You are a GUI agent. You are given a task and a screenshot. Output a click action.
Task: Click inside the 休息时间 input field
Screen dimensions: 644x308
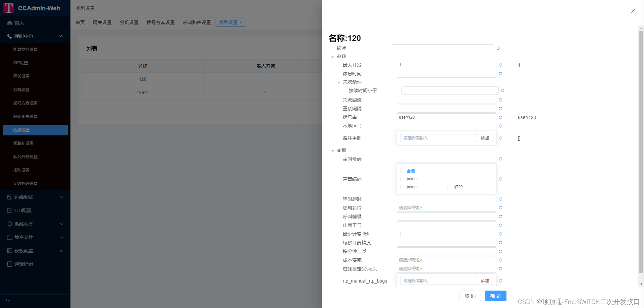pos(446,73)
